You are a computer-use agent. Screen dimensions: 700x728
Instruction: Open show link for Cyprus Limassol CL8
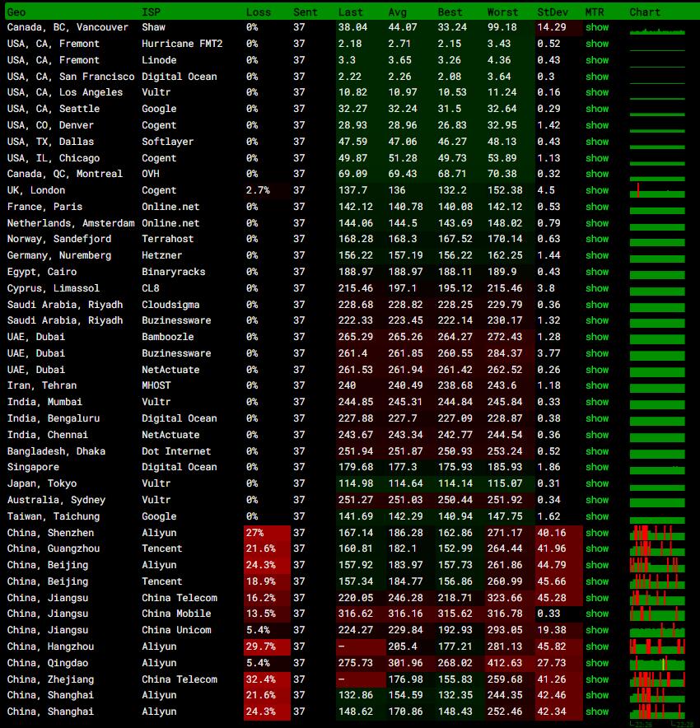[597, 288]
